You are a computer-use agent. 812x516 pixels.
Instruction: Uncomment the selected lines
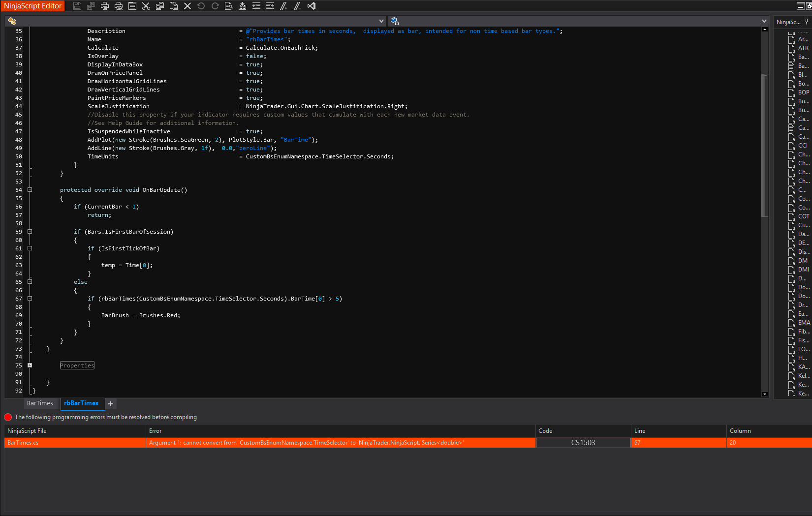pos(298,6)
